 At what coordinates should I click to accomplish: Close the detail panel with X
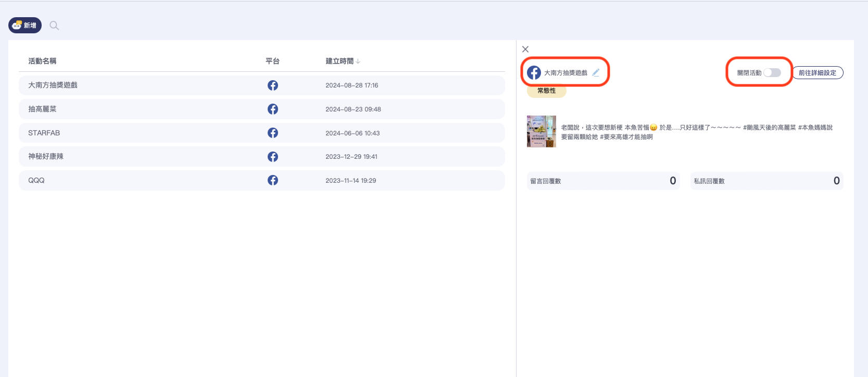pyautogui.click(x=525, y=49)
